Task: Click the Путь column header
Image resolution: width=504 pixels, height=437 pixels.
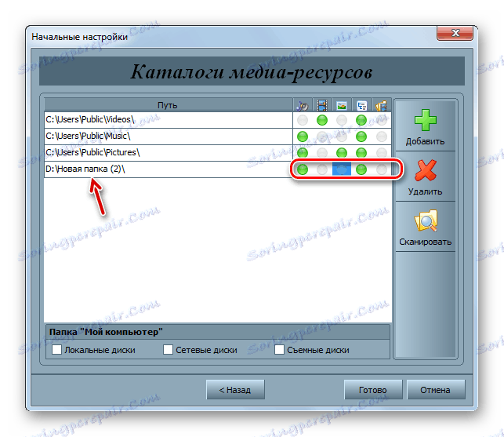Action: [x=168, y=105]
